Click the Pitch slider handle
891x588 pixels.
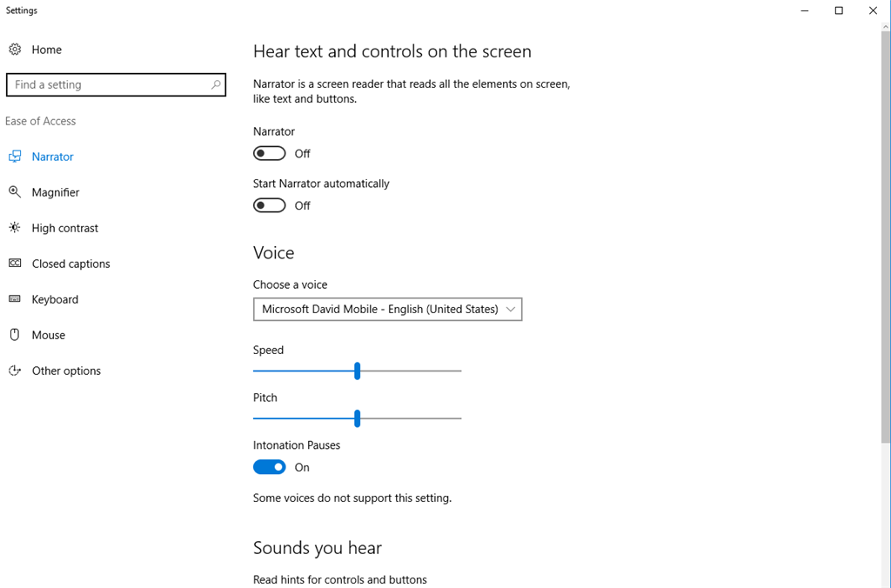(x=358, y=418)
